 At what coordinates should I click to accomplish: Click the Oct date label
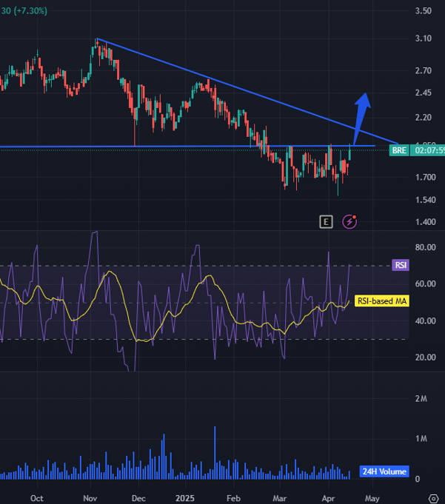(37, 499)
